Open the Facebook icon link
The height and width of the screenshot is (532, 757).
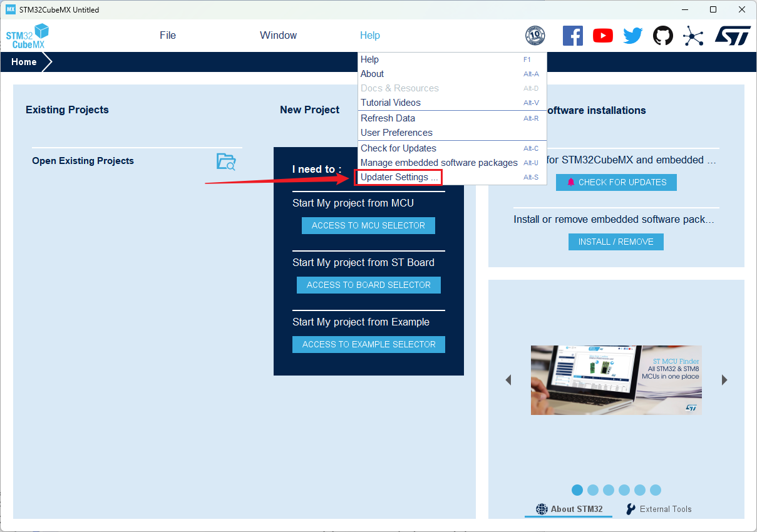572,36
